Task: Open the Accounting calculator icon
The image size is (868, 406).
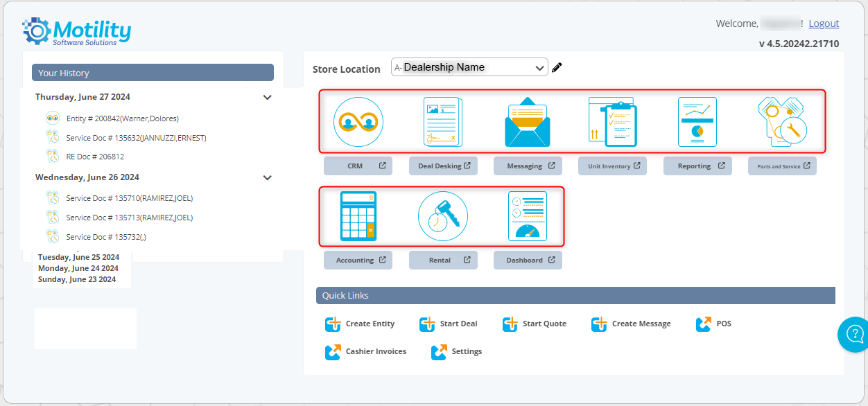Action: (358, 216)
